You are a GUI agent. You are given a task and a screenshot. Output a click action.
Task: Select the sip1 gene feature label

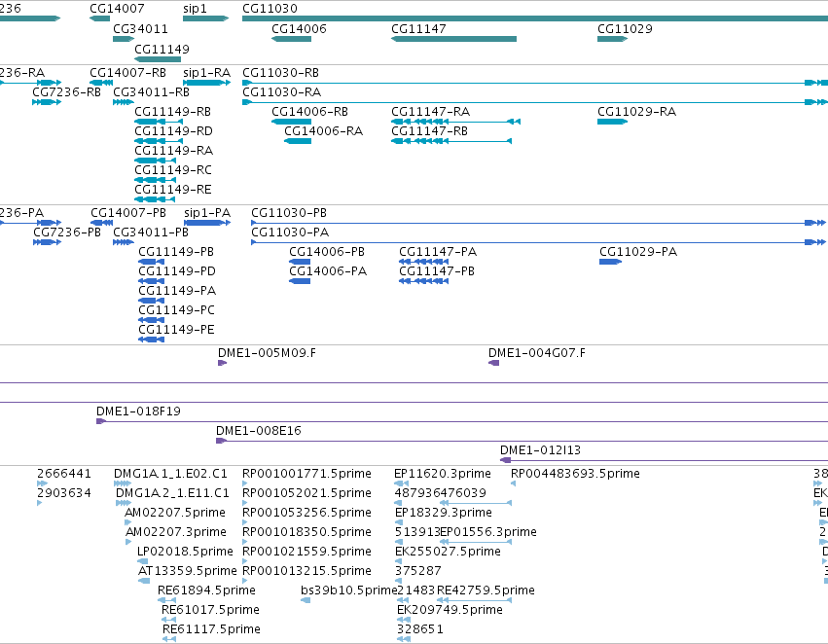point(195,9)
